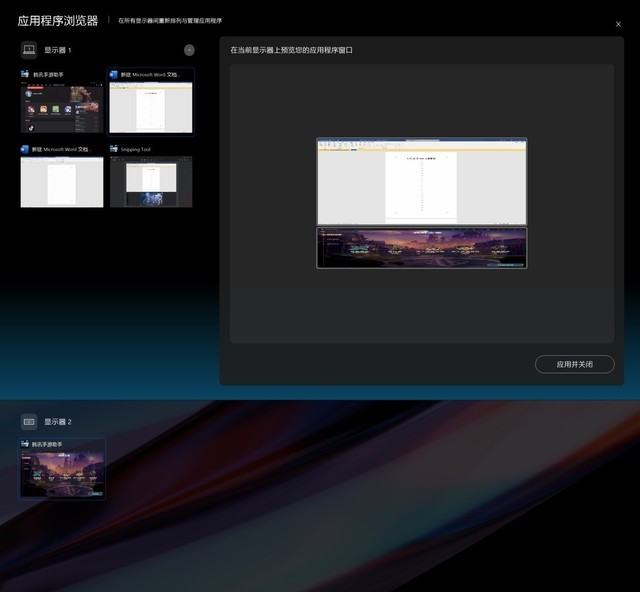This screenshot has height=592, width=640.
Task: Click the game window in preview layout
Action: click(x=421, y=247)
